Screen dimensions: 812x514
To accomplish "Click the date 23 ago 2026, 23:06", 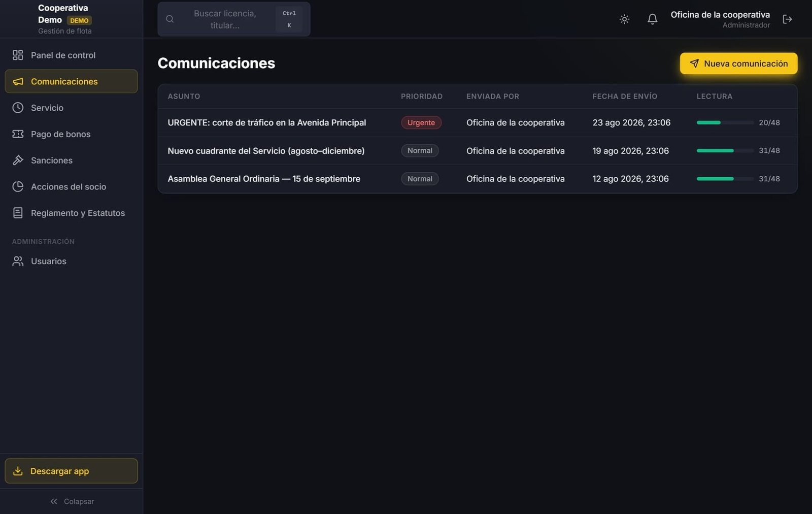I will pos(631,122).
